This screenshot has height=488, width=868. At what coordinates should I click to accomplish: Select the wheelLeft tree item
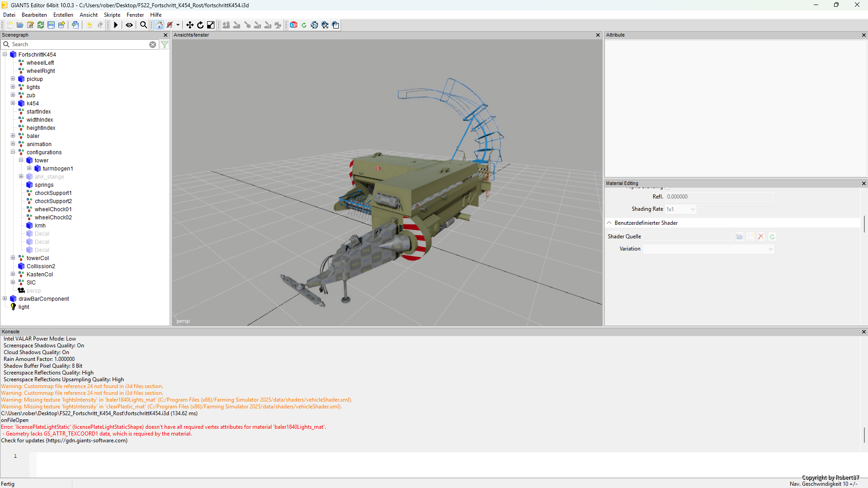click(40, 63)
